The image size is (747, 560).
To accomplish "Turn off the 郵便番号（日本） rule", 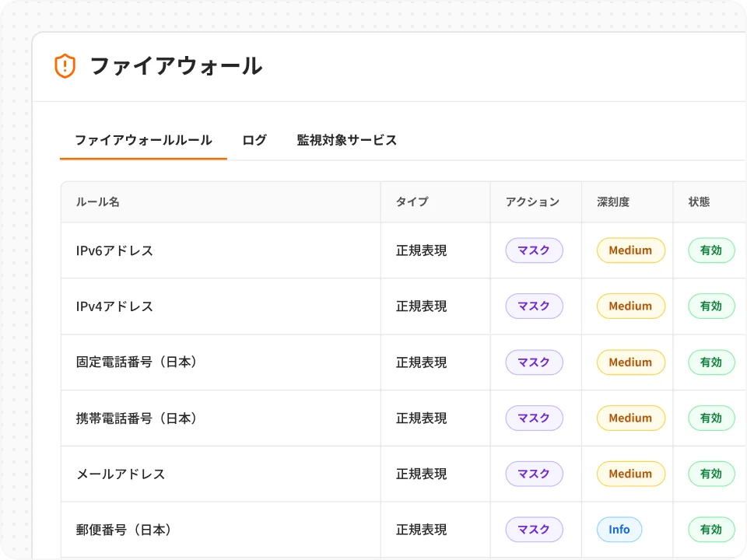I will click(710, 530).
